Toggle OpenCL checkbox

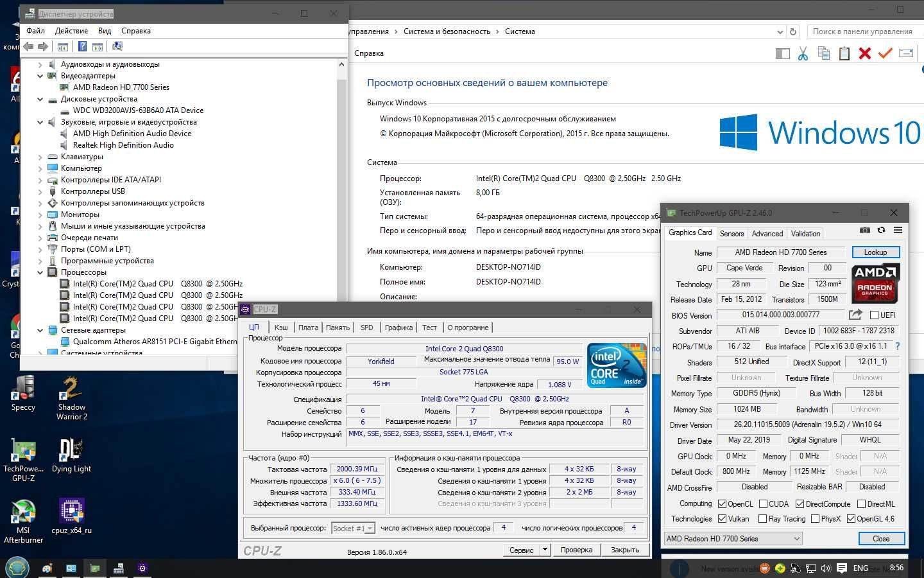[x=722, y=504]
